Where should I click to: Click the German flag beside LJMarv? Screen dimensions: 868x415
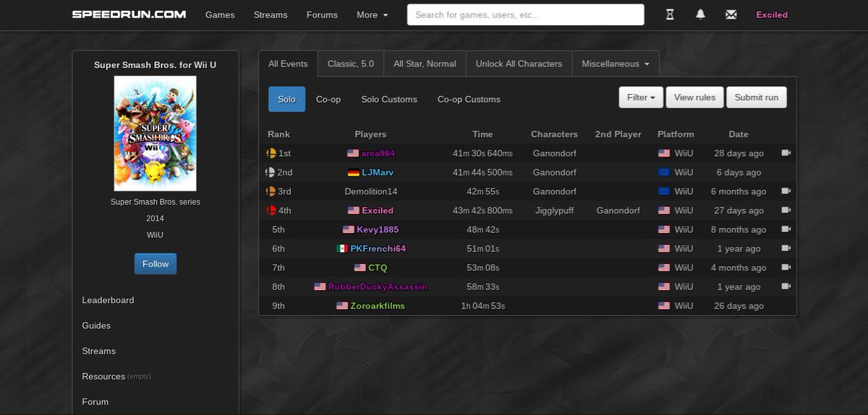[354, 173]
